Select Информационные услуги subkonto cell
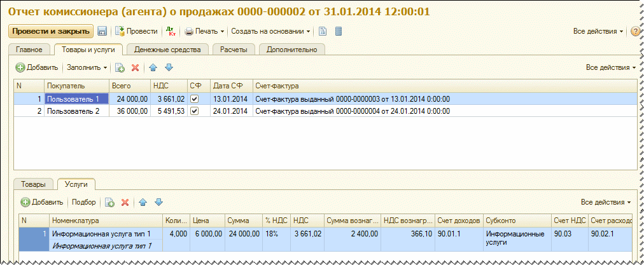The height and width of the screenshot is (265, 644). point(517,240)
